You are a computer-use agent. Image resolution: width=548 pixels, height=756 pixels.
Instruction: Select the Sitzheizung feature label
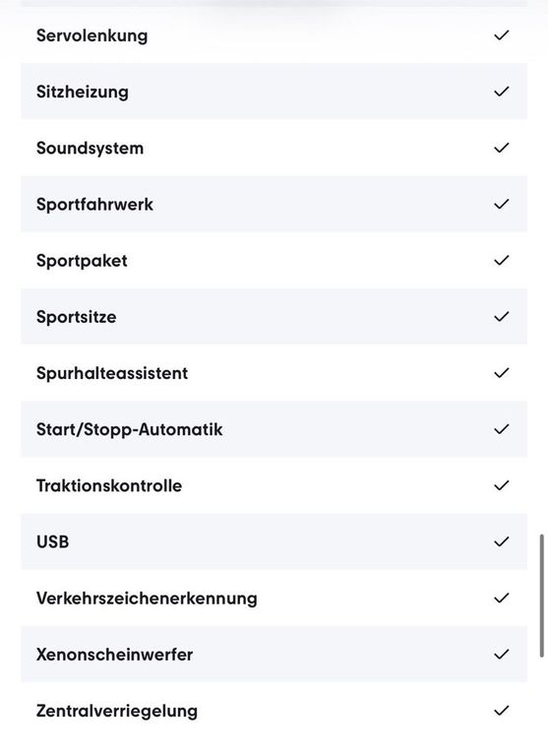tap(83, 93)
